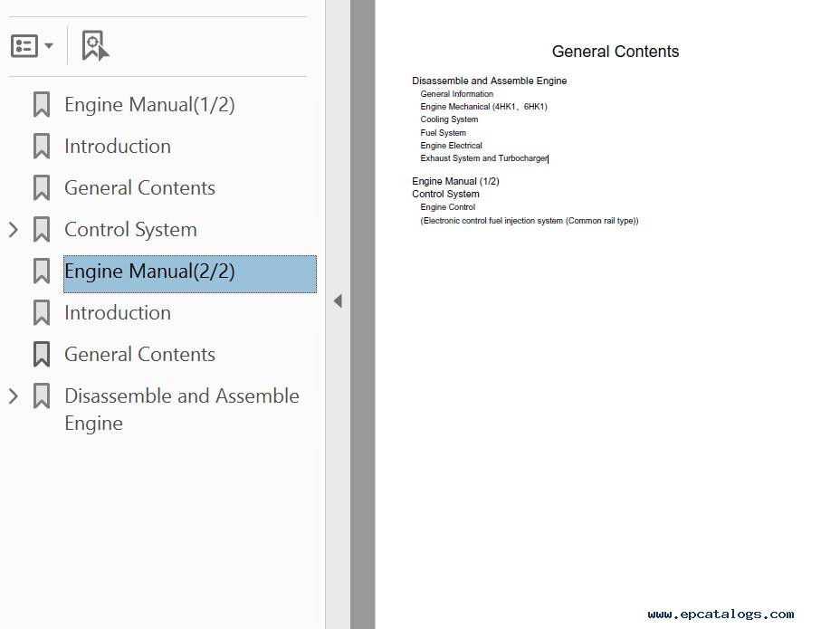Click the find current bookmark icon
Screen dimensions: 840x629
(95, 45)
